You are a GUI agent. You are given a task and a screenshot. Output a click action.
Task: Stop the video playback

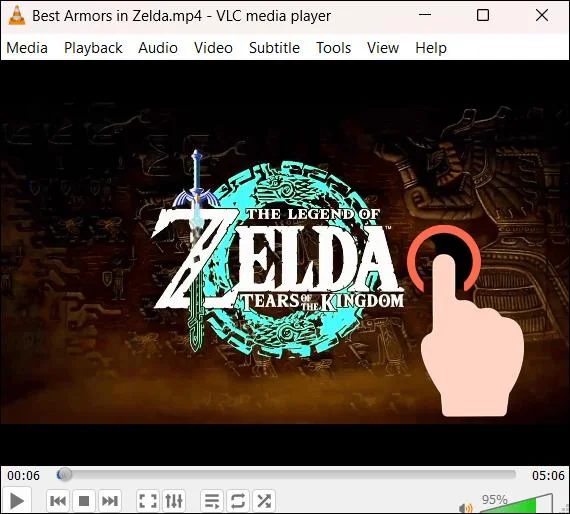(x=84, y=501)
